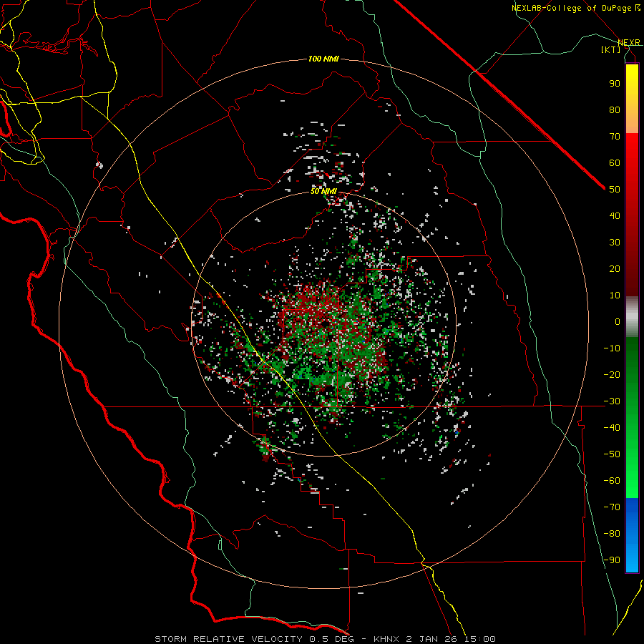Screen dimensions: 644x644
Task: Click the -70 value on the velocity scale
Action: coord(612,507)
